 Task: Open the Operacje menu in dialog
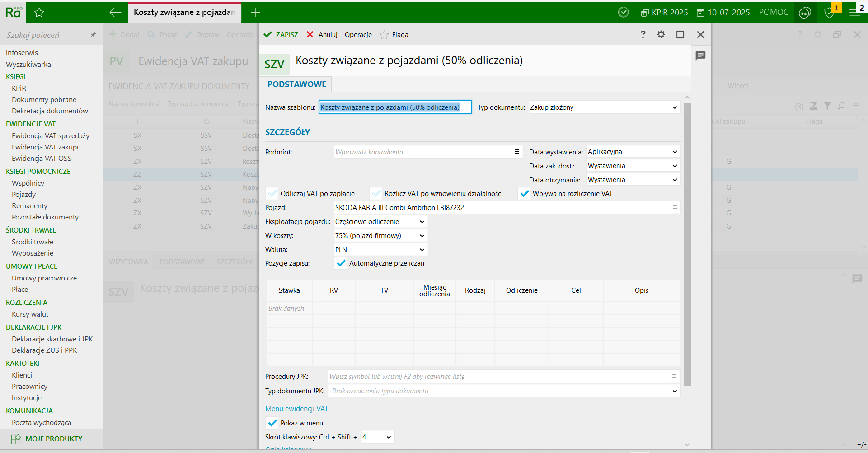click(358, 35)
